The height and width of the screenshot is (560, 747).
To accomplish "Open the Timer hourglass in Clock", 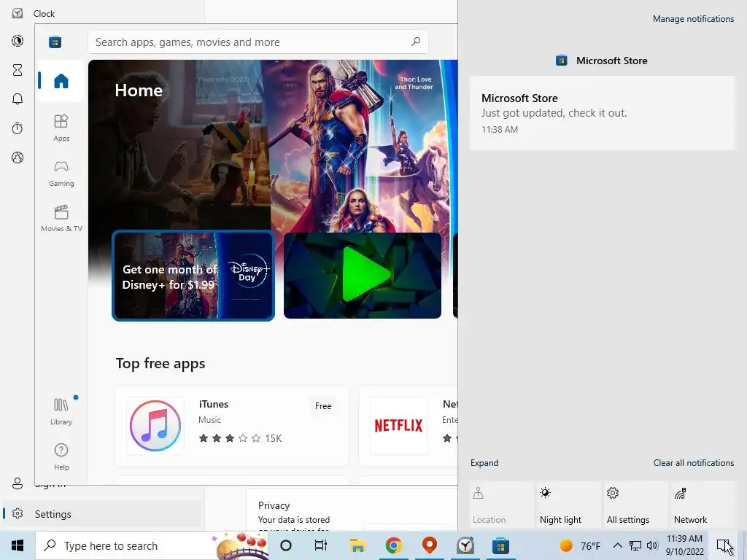I will tap(18, 70).
